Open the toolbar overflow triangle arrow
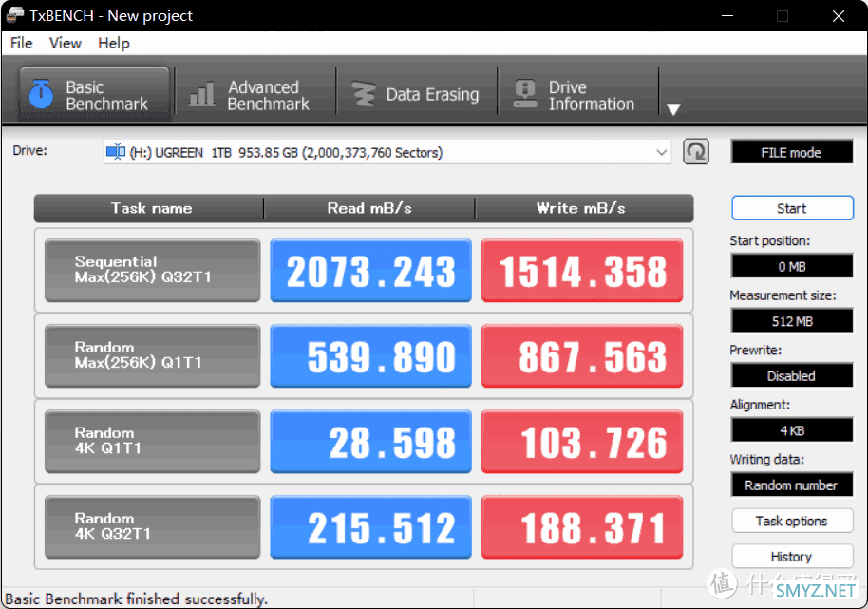The height and width of the screenshot is (609, 868). pos(673,109)
